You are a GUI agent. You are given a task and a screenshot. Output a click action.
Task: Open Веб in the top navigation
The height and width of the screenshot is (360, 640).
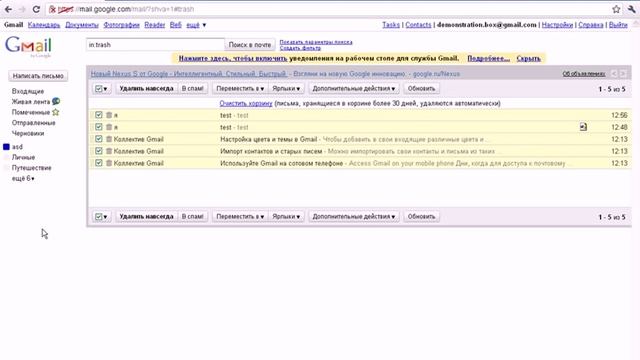coord(176,25)
